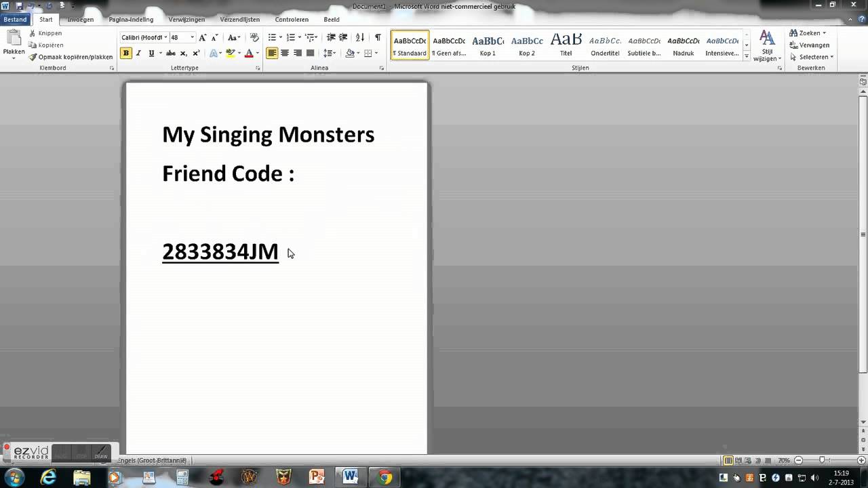868x488 pixels.
Task: Sort text with the A-Z sort icon
Action: click(360, 38)
